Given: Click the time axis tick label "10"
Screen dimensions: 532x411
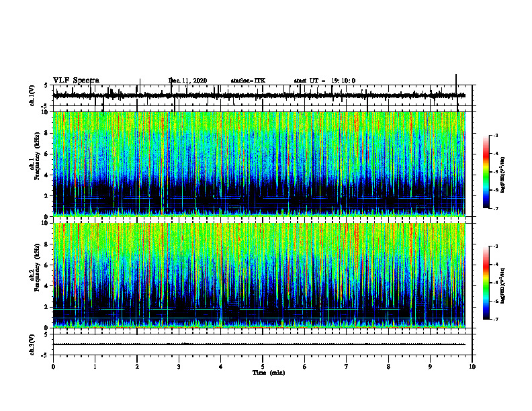Looking at the screenshot, I should coord(472,367).
